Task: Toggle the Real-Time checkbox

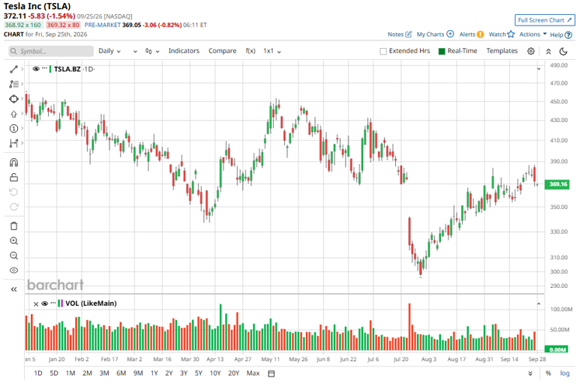Action: point(442,52)
